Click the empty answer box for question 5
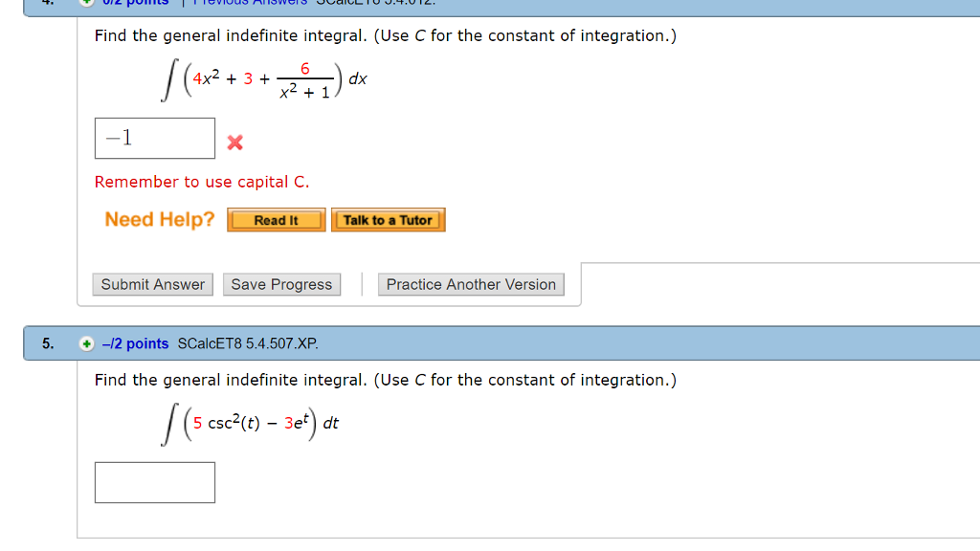 tap(154, 482)
